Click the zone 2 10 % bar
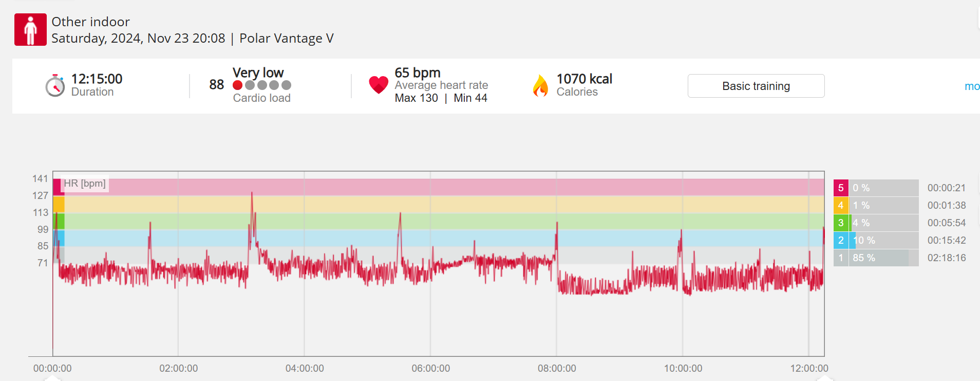Viewport: 980px width, 381px height. (x=883, y=241)
